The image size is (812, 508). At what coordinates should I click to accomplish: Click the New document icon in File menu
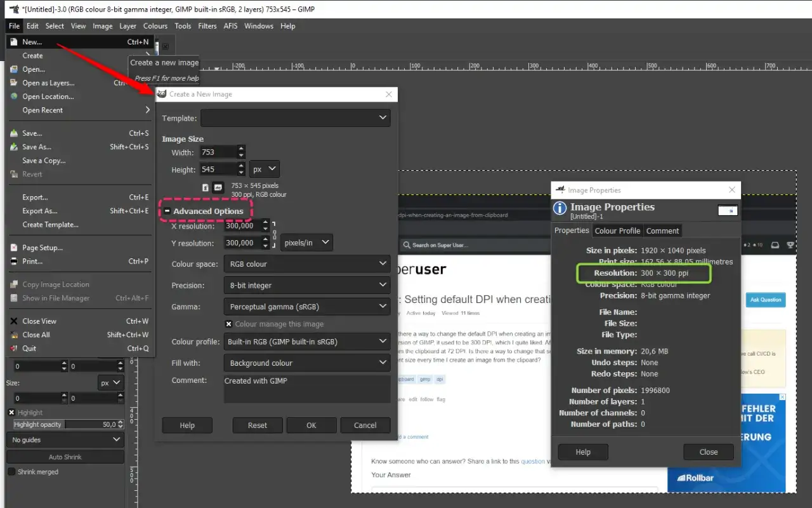(14, 42)
